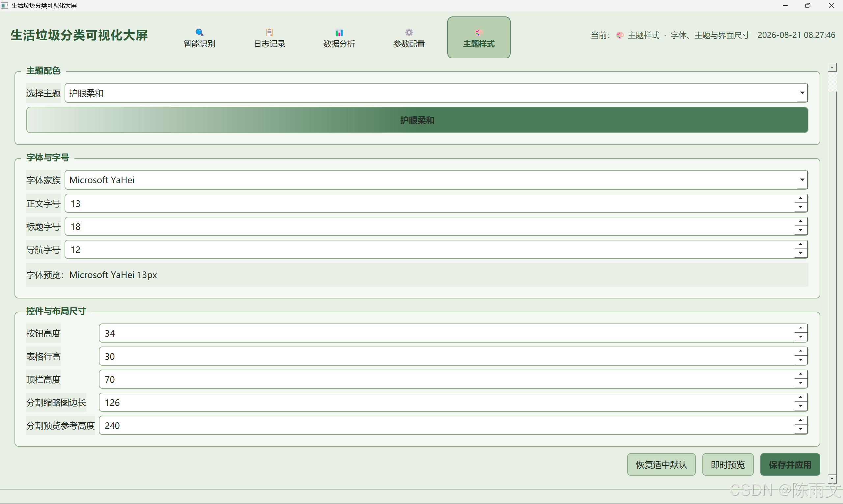The width and height of the screenshot is (843, 504).
Task: Click the 保存并应用 button
Action: point(790,464)
